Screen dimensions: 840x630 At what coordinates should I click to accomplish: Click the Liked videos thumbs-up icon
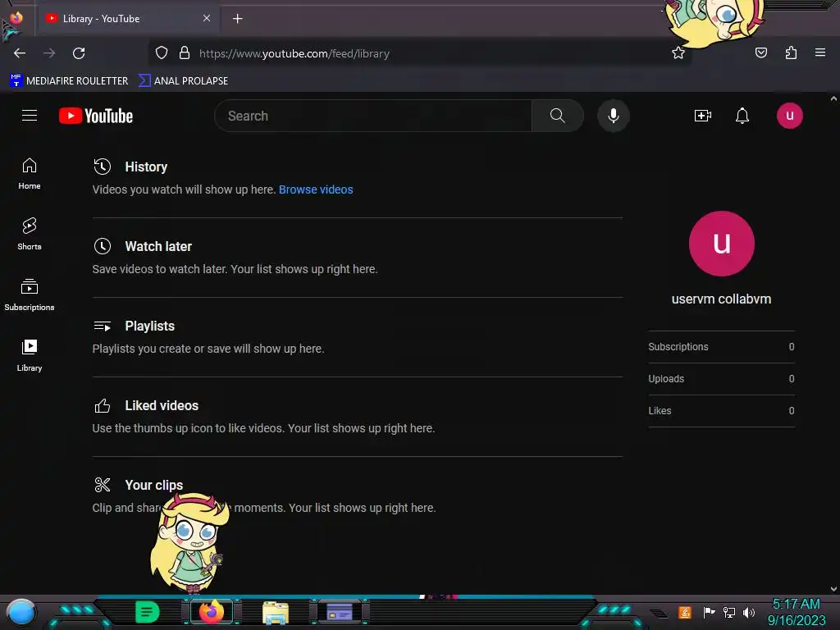coord(103,405)
